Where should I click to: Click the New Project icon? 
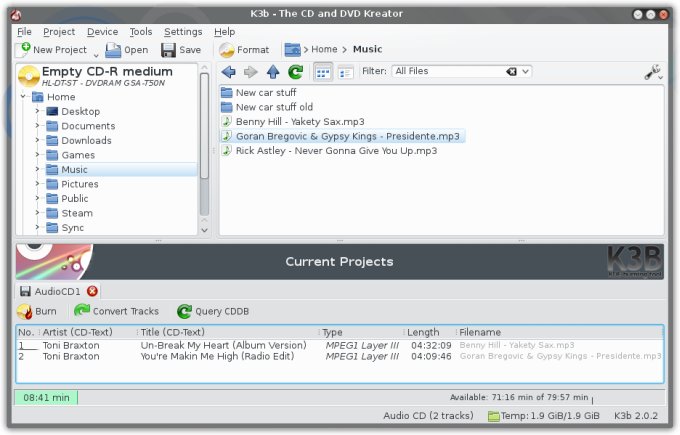click(x=23, y=49)
